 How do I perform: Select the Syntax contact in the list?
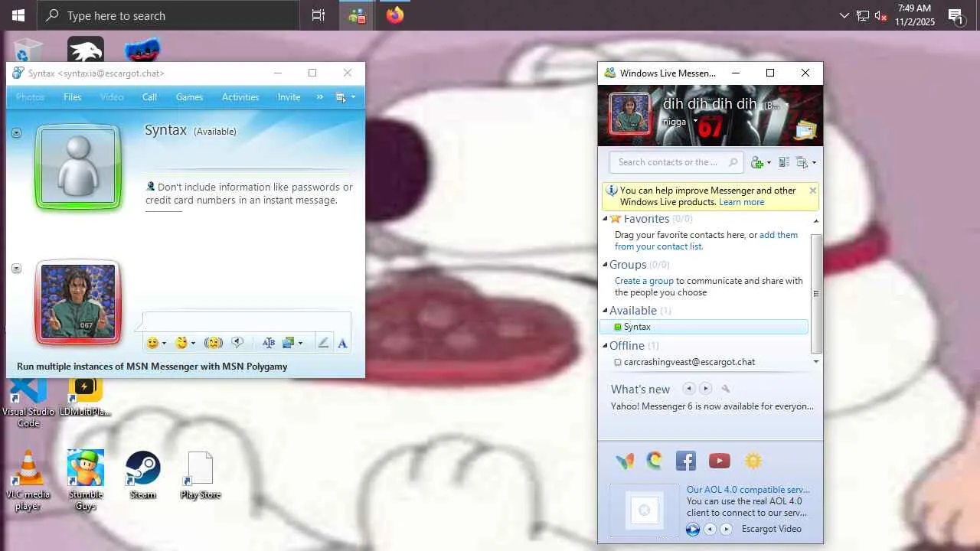tap(704, 327)
